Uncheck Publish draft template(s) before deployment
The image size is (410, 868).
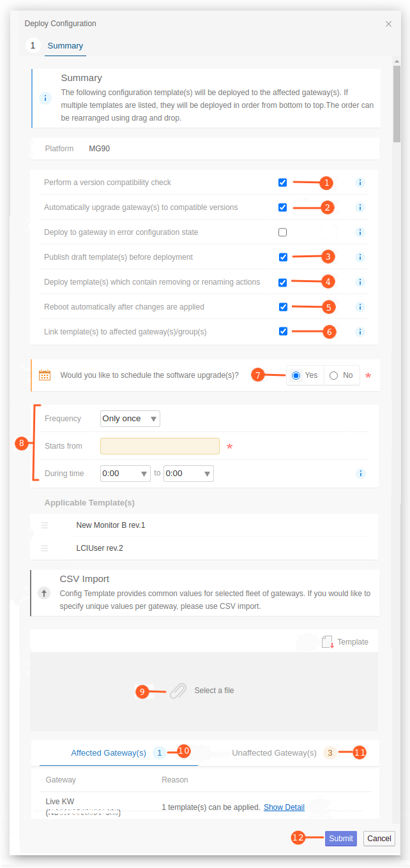(283, 257)
